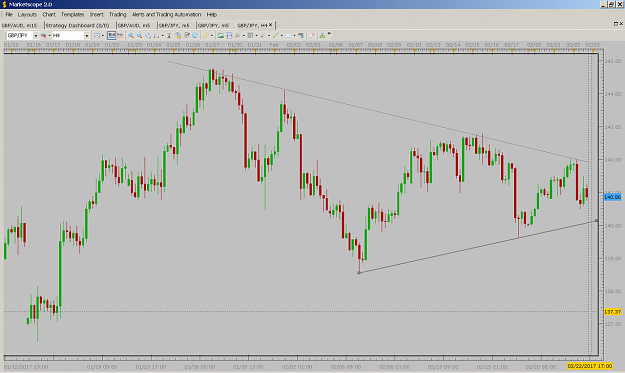
Task: Open dropdown arrow after the magnifier icons
Action: pos(163,35)
